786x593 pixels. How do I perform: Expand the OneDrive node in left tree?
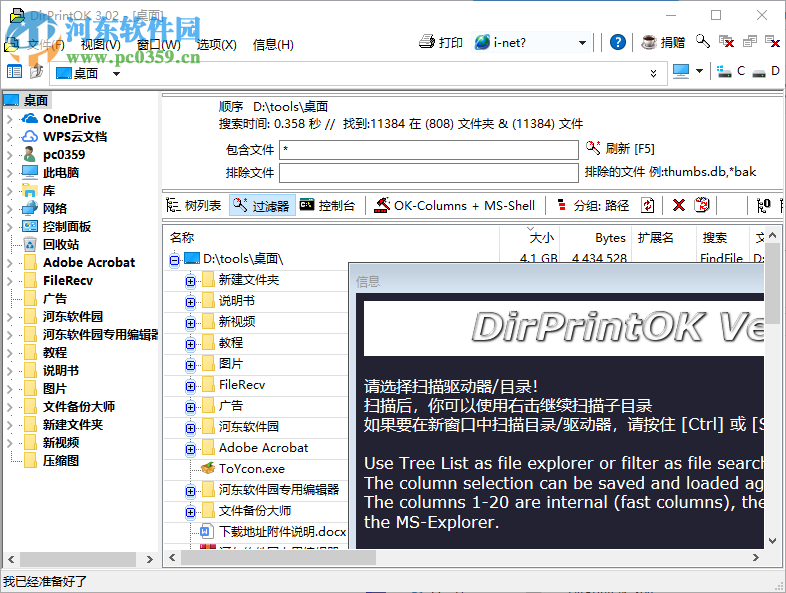coord(10,119)
